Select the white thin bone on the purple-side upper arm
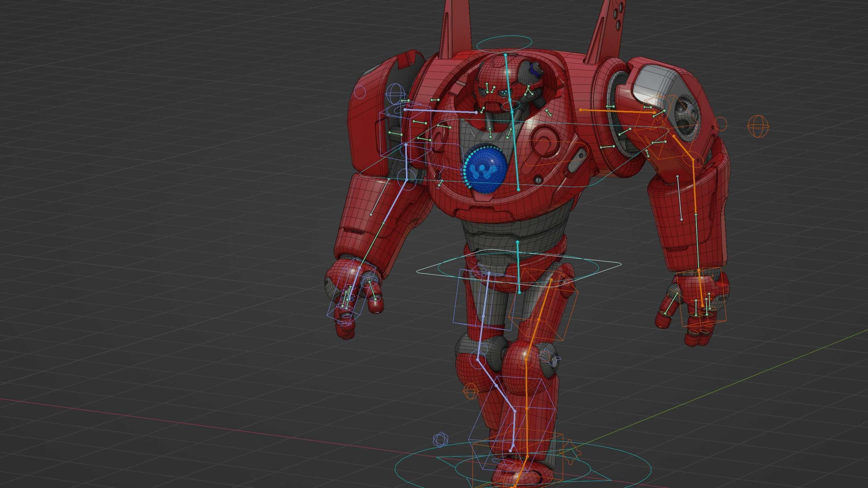The height and width of the screenshot is (488, 868). (x=380, y=197)
